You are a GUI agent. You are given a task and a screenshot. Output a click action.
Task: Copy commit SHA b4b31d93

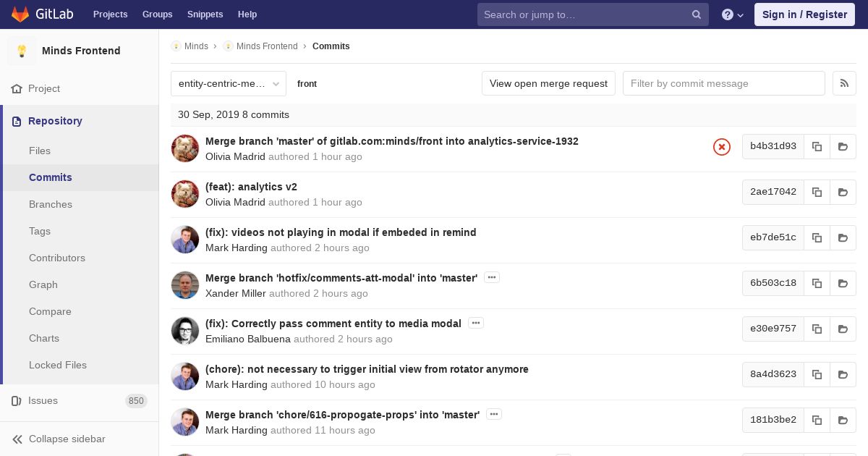tap(817, 146)
